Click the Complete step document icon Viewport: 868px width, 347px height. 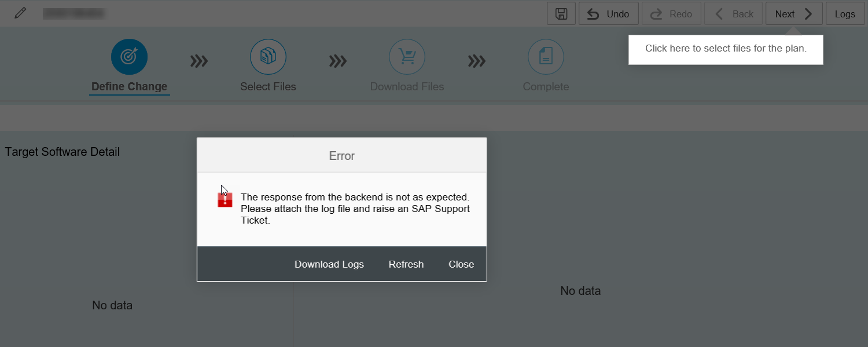point(546,57)
